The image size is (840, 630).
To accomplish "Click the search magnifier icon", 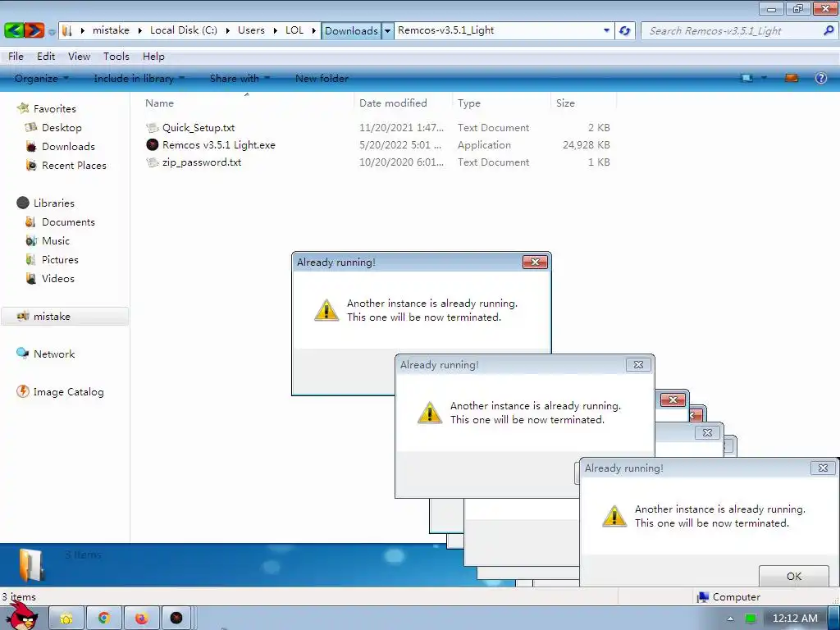I will [x=829, y=30].
